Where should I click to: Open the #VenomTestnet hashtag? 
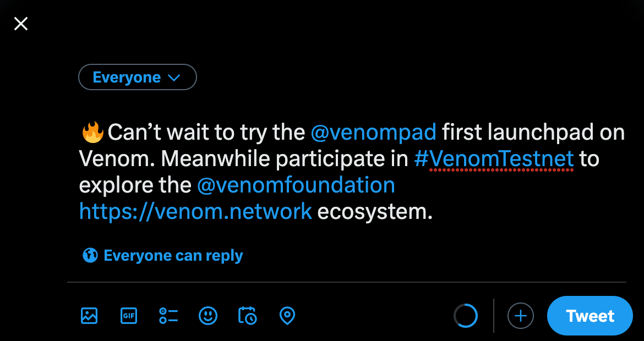(x=494, y=158)
